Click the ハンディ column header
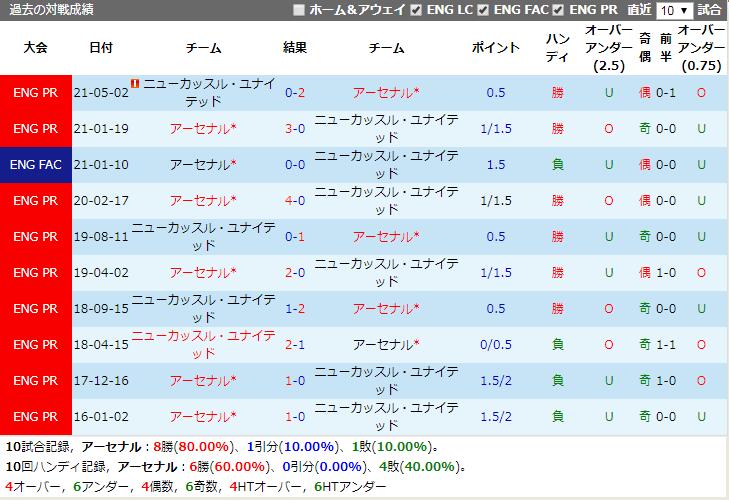The height and width of the screenshot is (500, 729). click(557, 47)
